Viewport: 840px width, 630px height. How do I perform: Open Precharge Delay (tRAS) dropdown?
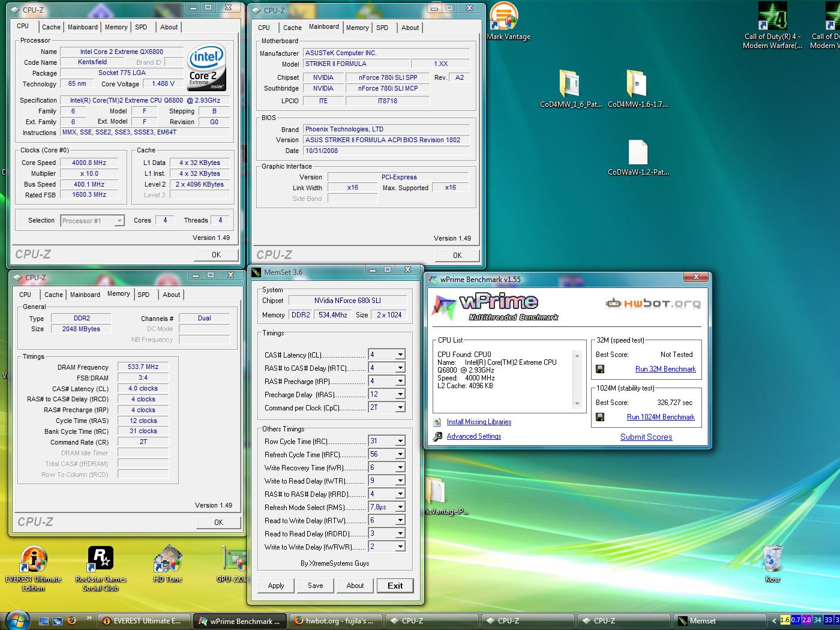(x=400, y=394)
